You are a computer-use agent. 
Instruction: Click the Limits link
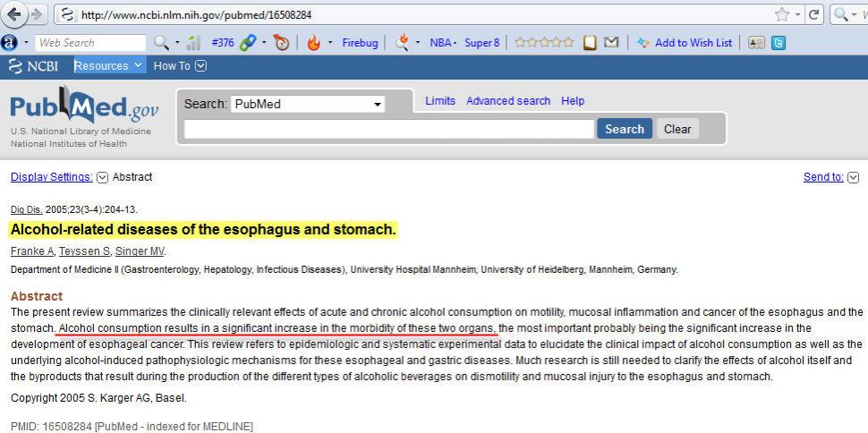[439, 101]
